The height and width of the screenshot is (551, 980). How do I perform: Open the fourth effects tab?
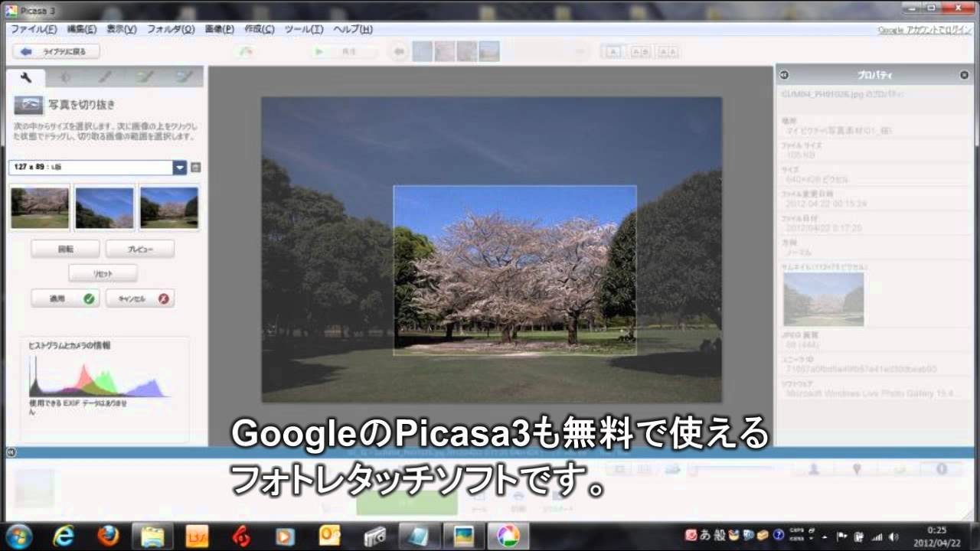[145, 77]
